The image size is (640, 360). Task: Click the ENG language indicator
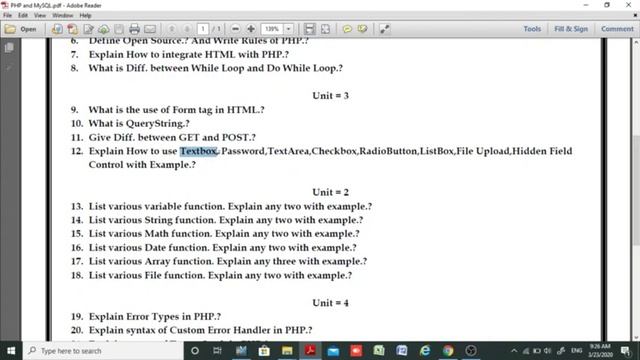pos(576,351)
